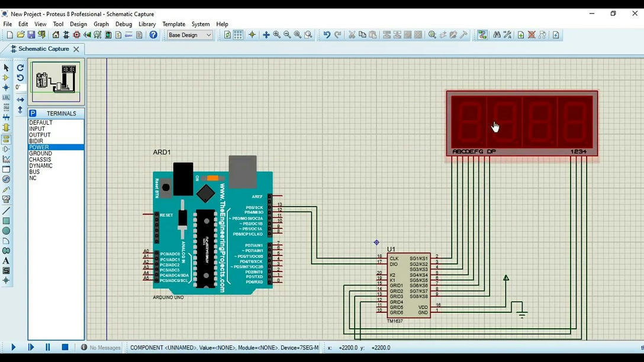
Task: Click the Rotate Clockwise icon
Action: (20, 67)
